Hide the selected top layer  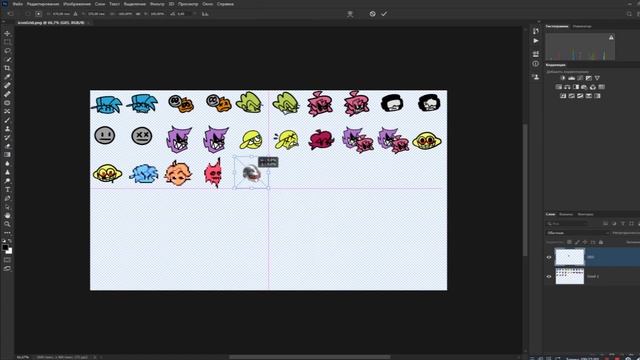(x=549, y=257)
